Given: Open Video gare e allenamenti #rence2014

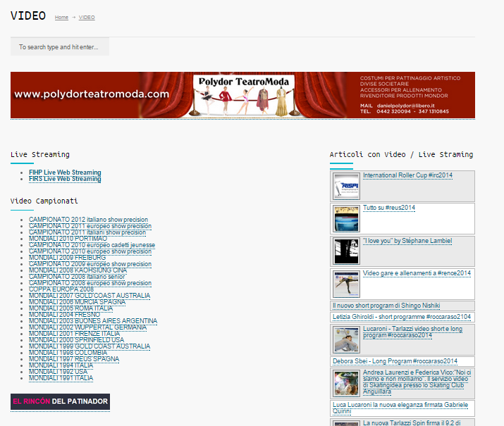Looking at the screenshot, I should click(417, 273).
